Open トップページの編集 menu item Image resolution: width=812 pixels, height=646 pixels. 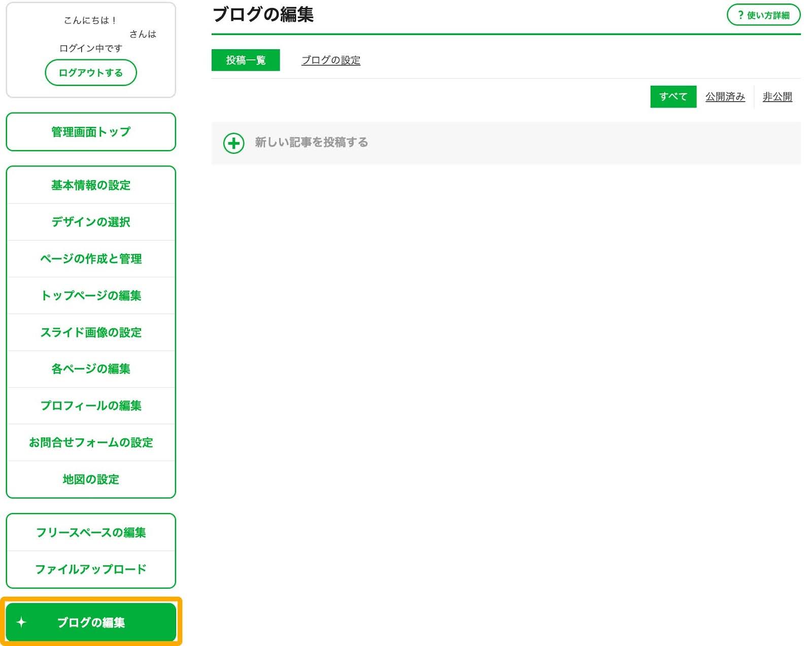coord(91,295)
